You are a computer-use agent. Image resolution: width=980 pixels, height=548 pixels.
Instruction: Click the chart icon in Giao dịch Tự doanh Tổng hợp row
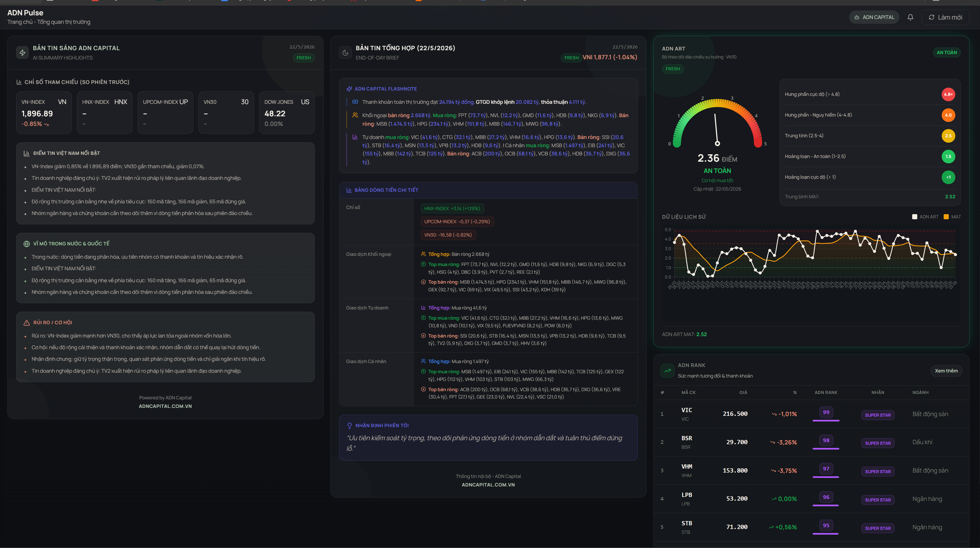click(x=423, y=308)
